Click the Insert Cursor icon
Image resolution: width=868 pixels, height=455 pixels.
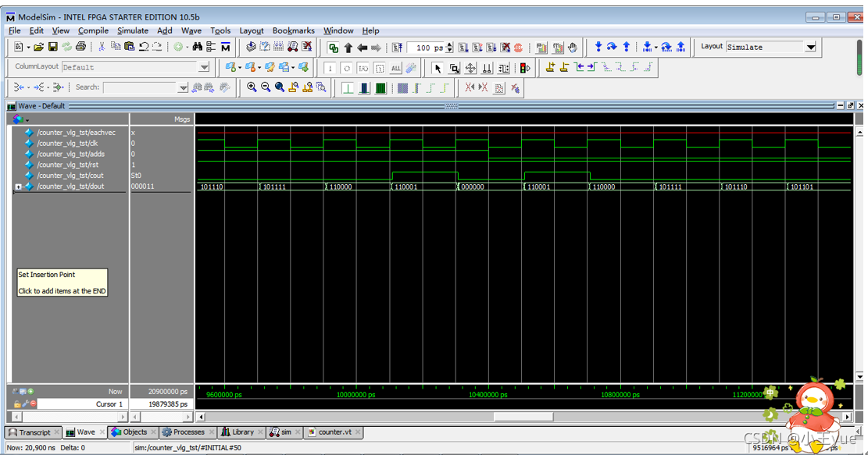(x=550, y=67)
